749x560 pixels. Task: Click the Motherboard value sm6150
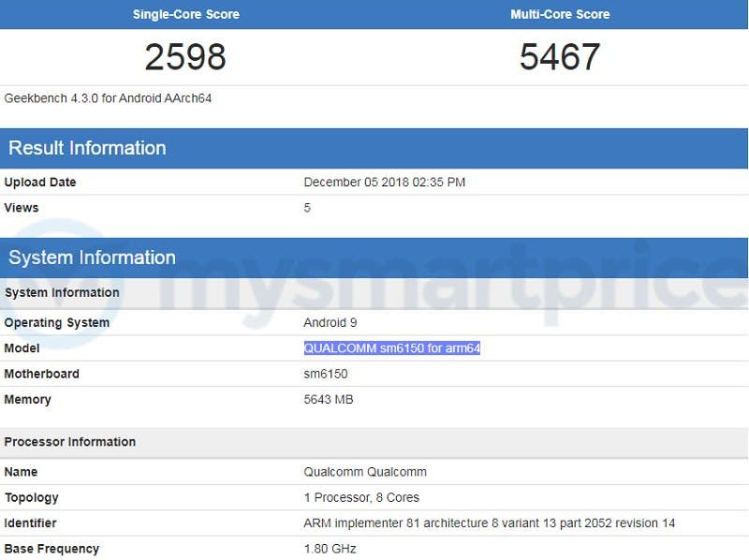coord(325,374)
